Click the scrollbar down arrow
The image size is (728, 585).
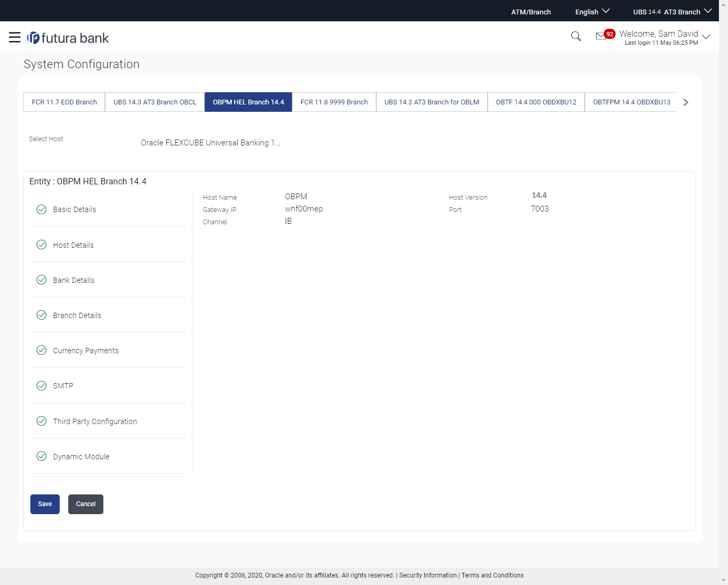(723, 580)
